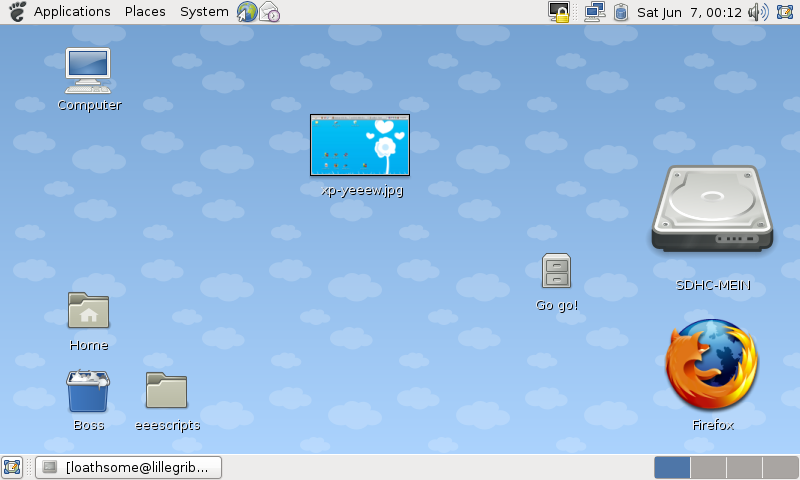The image size is (800, 480).
Task: Select the Firefox desktop icon
Action: (712, 365)
